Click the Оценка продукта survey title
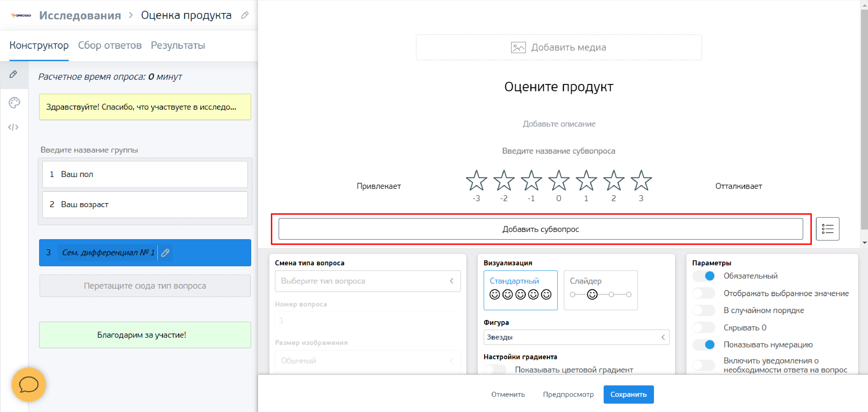This screenshot has width=868, height=412. click(x=186, y=15)
